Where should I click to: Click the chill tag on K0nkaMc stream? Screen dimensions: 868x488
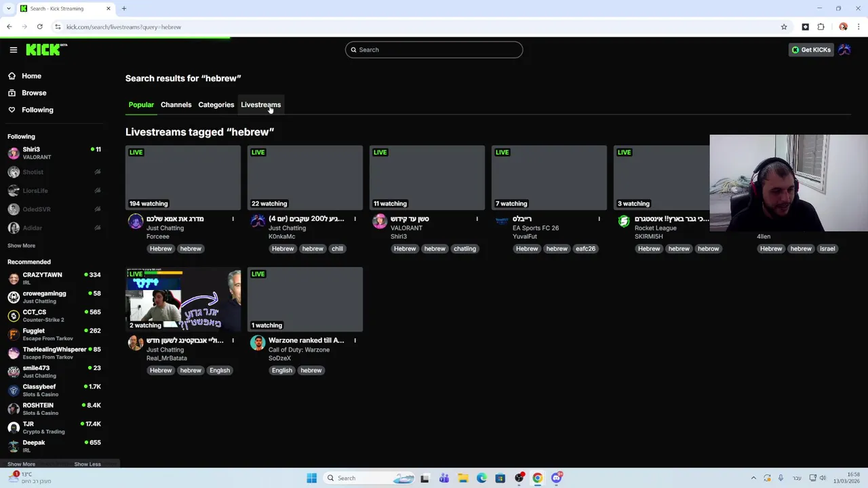[337, 249]
